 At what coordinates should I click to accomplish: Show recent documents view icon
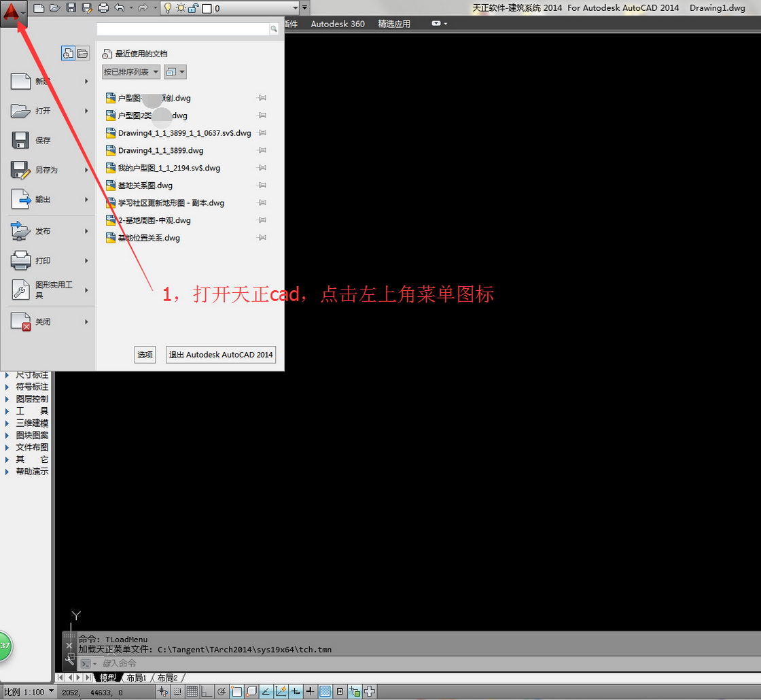(69, 54)
